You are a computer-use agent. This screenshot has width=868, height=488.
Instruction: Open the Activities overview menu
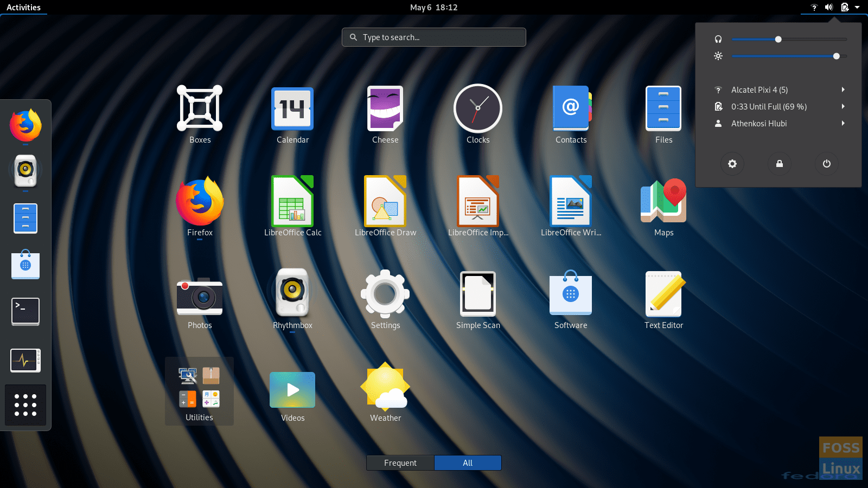[x=24, y=7]
